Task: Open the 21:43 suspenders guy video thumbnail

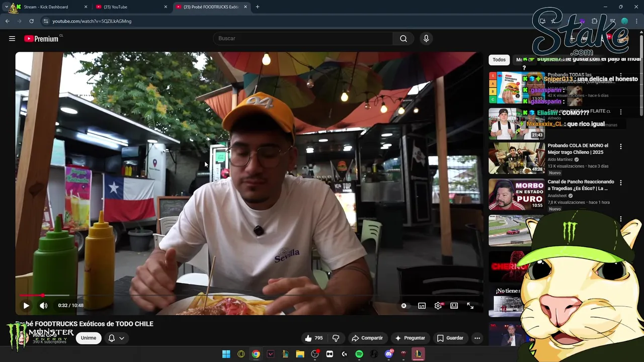Action: [517, 123]
